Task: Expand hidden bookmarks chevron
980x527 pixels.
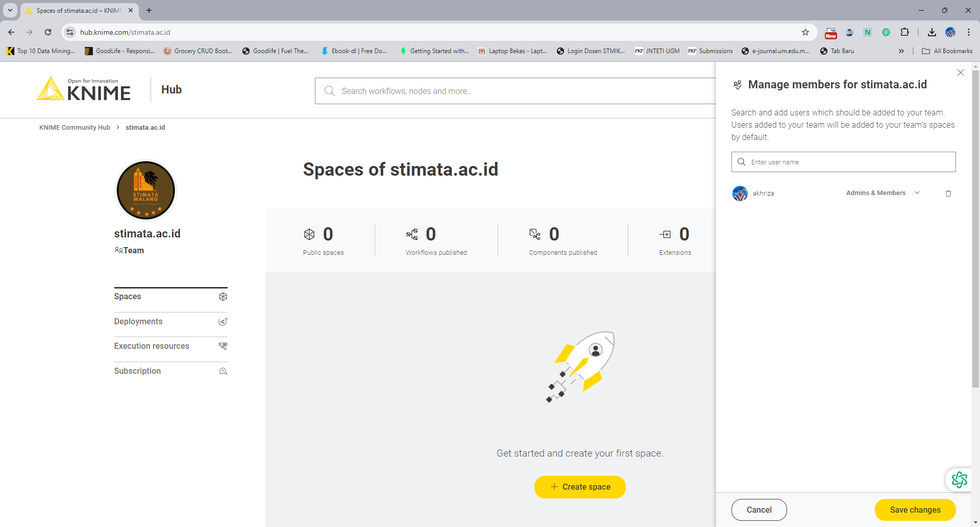Action: (901, 51)
